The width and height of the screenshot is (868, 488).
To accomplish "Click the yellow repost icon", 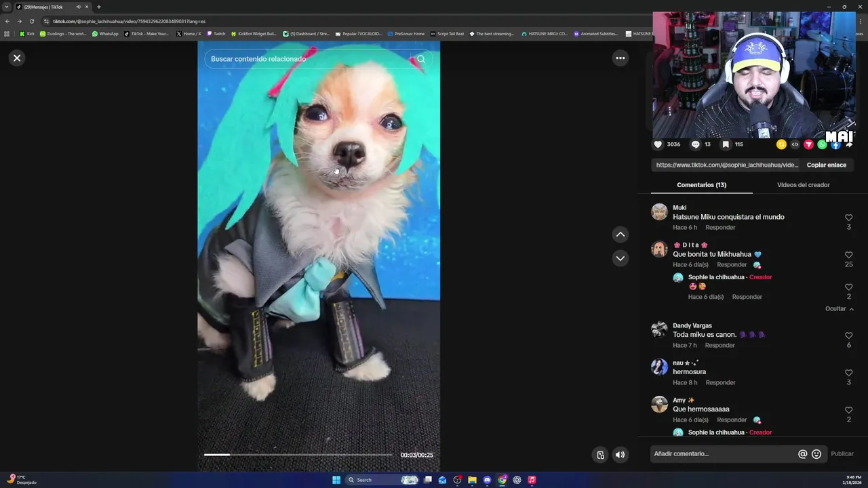I will (x=781, y=144).
